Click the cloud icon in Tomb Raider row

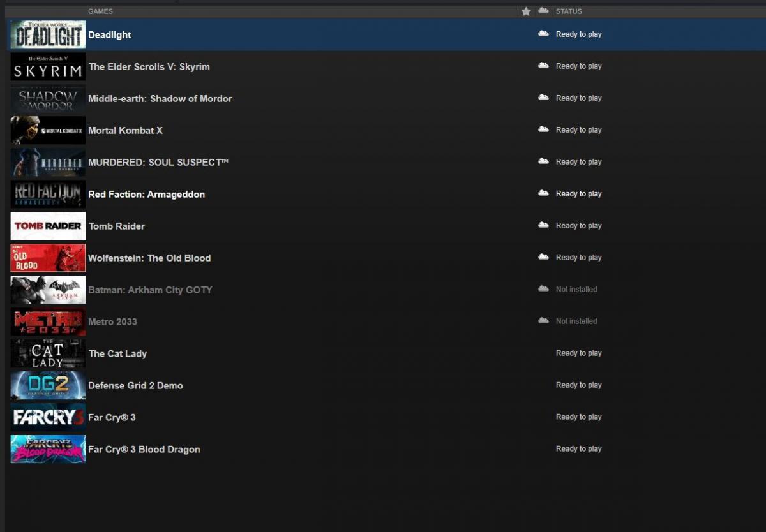click(543, 225)
